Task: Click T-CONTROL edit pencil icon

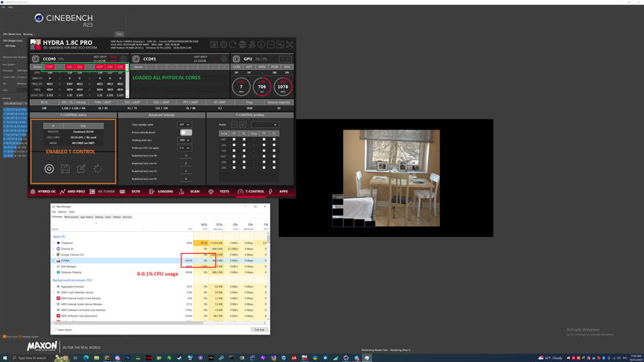Action: point(81,169)
